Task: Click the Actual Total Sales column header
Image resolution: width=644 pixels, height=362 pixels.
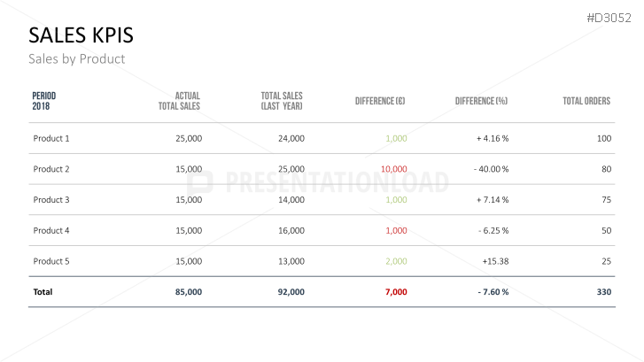Action: tap(180, 101)
